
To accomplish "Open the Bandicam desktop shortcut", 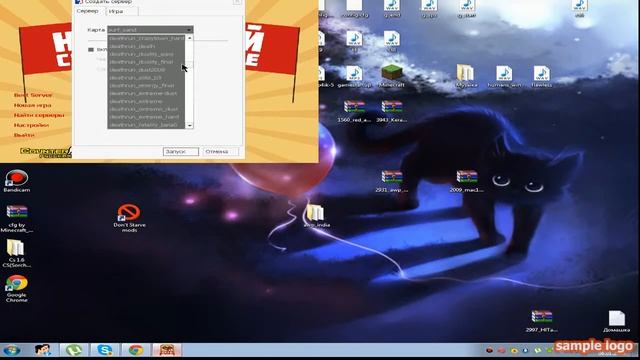I will pyautogui.click(x=16, y=180).
